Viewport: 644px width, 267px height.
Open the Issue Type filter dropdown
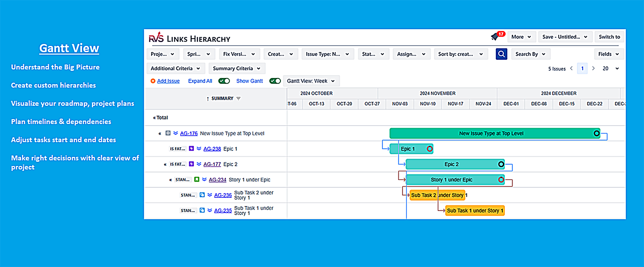pos(327,54)
